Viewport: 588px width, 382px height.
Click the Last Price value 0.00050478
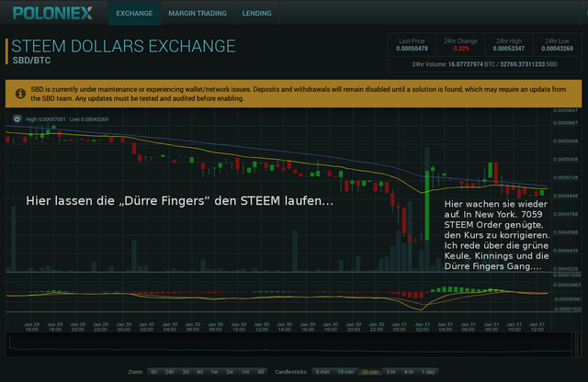[x=412, y=49]
